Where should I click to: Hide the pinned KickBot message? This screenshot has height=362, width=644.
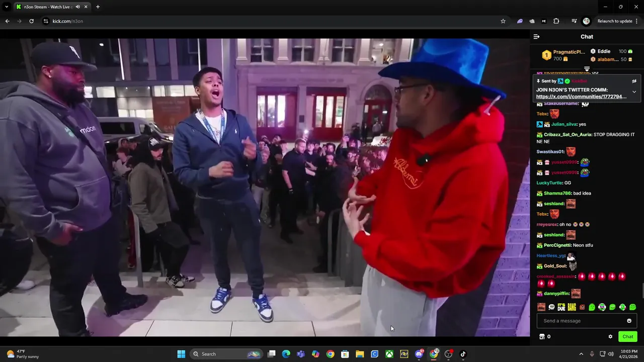[634, 81]
